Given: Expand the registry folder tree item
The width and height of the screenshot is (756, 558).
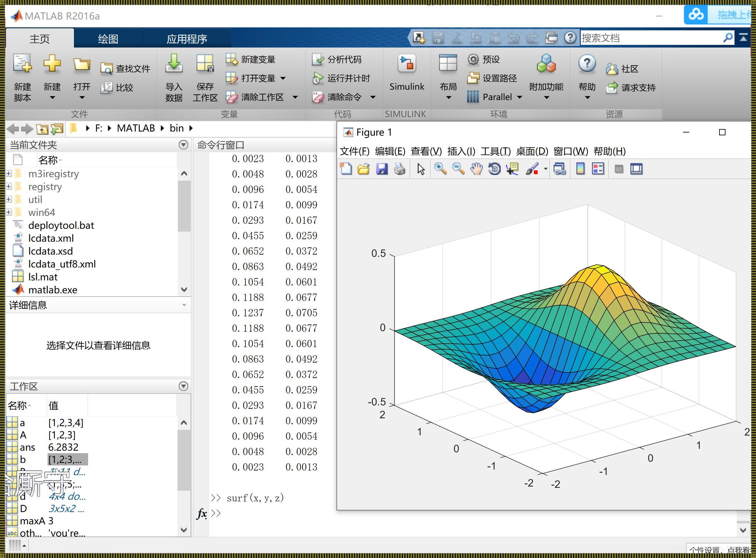Looking at the screenshot, I should (x=9, y=187).
